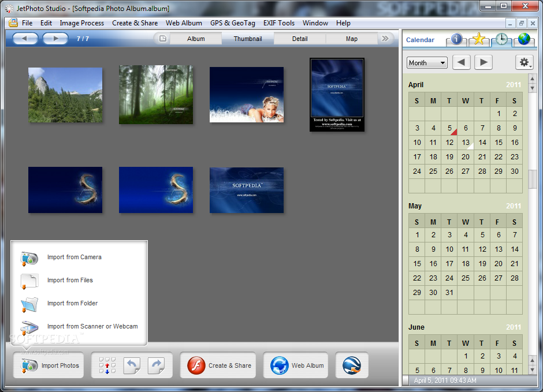This screenshot has height=392, width=543.
Task: Open the Image Process menu
Action: click(x=81, y=23)
